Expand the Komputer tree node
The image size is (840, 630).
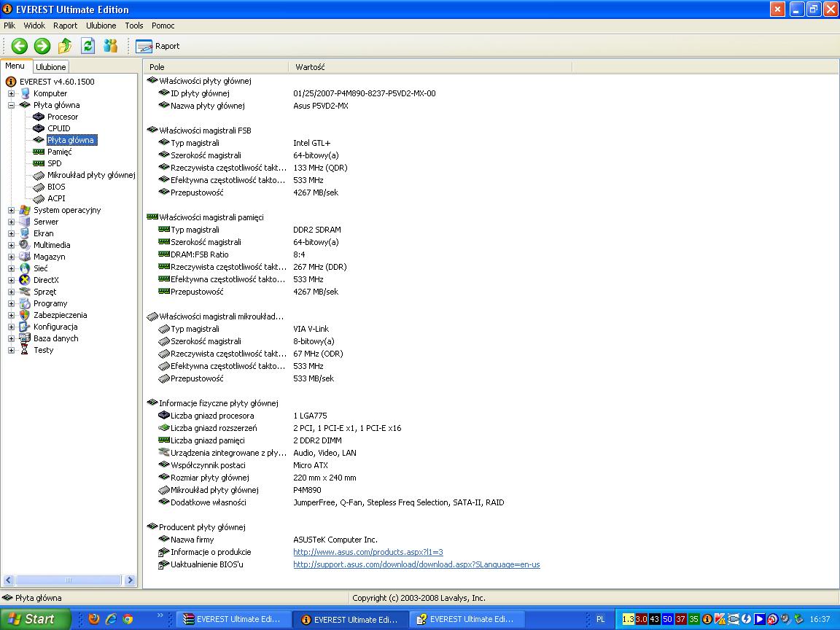tap(11, 93)
